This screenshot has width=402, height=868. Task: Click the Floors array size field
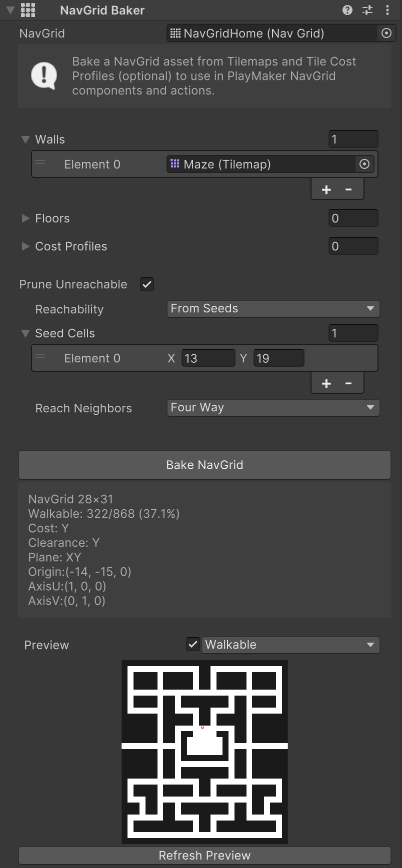[353, 218]
